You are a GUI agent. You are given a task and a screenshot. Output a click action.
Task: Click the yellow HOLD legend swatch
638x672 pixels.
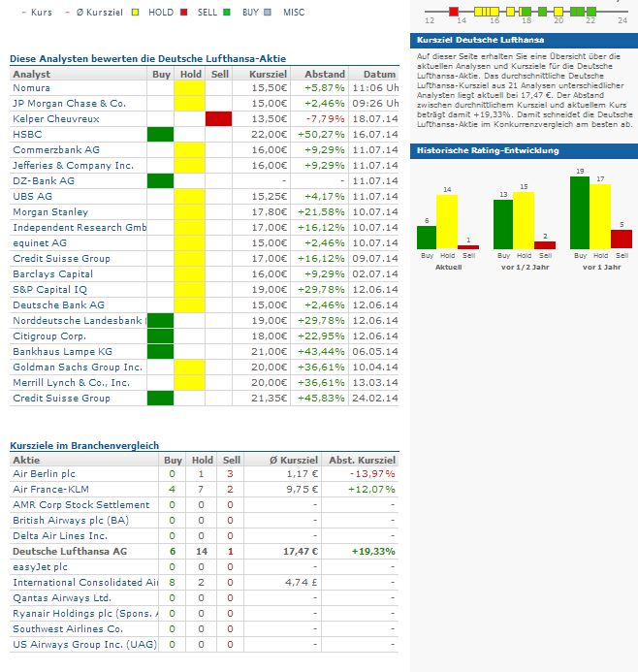[136, 13]
